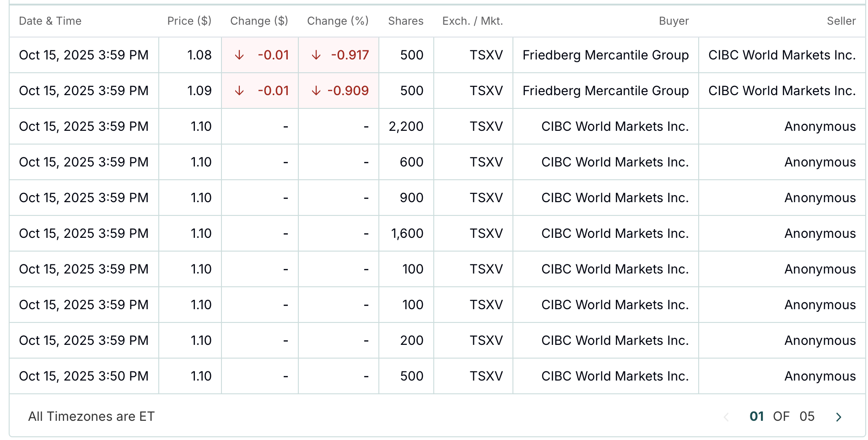
Task: Click down arrow in 1.09 row dollar change
Action: point(239,91)
